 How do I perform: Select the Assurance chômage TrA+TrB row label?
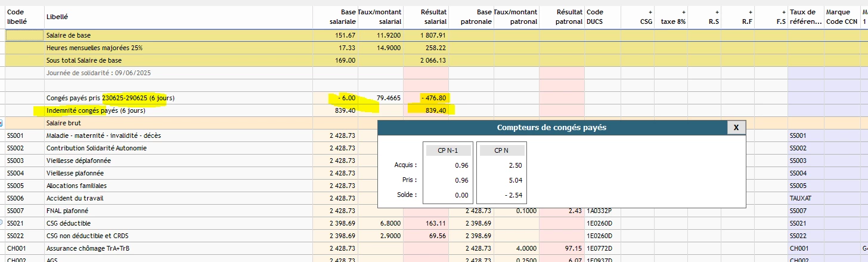click(x=88, y=248)
